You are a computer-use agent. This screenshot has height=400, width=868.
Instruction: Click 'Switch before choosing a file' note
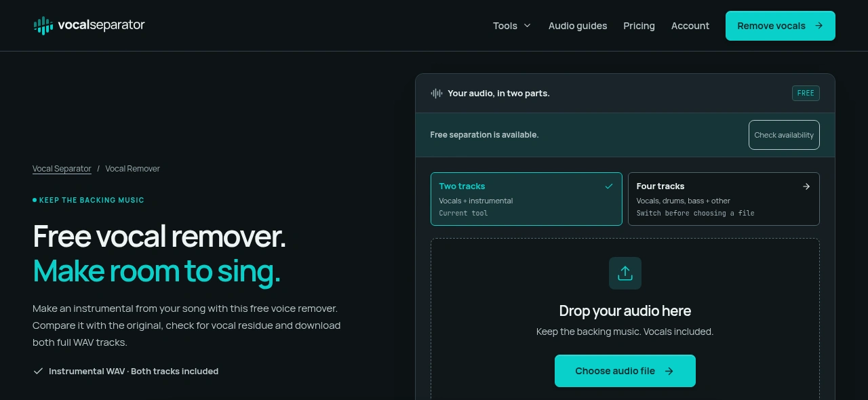click(x=695, y=213)
